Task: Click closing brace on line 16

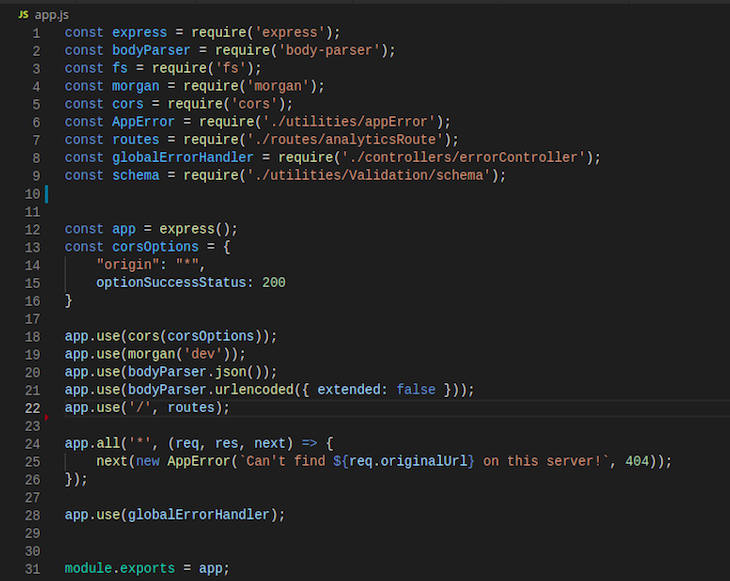Action: click(x=68, y=301)
